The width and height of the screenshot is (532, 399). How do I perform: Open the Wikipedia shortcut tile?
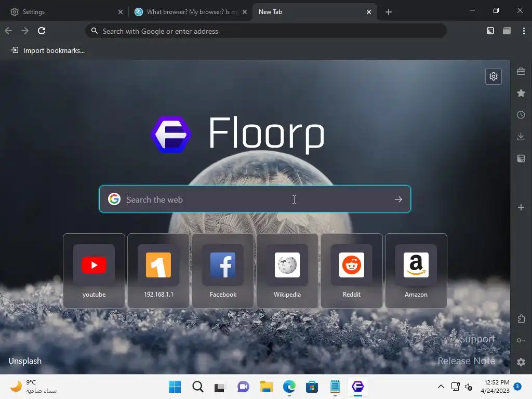pos(287,271)
